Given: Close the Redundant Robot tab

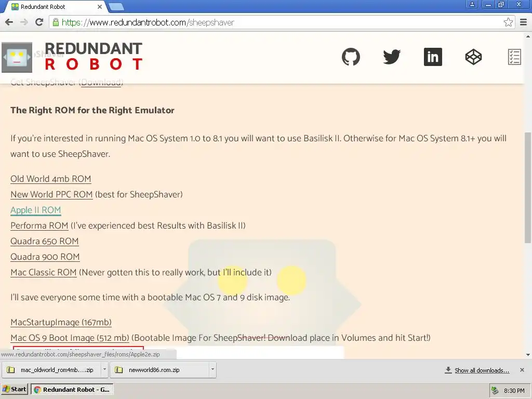Looking at the screenshot, I should coord(99,7).
